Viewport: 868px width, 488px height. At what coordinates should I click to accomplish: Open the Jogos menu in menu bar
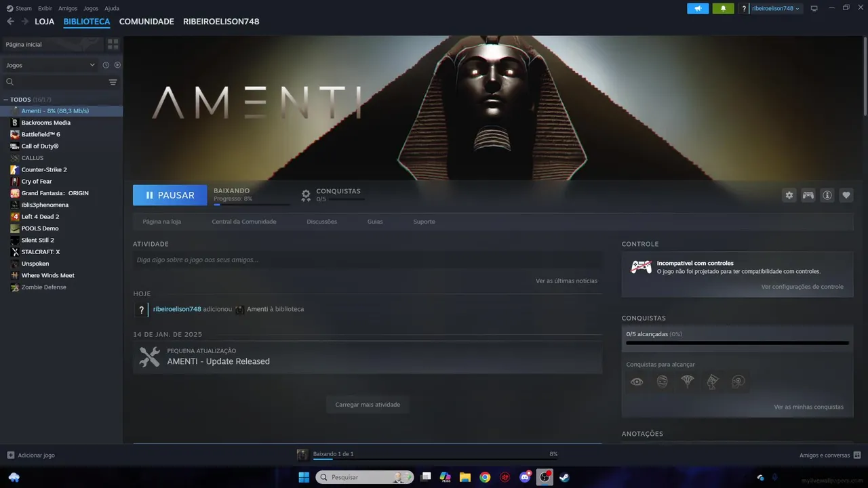point(90,8)
